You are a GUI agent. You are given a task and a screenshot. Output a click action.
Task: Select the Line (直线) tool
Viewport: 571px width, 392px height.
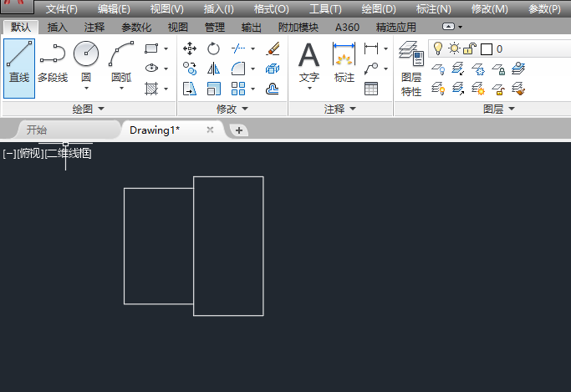[x=19, y=69]
